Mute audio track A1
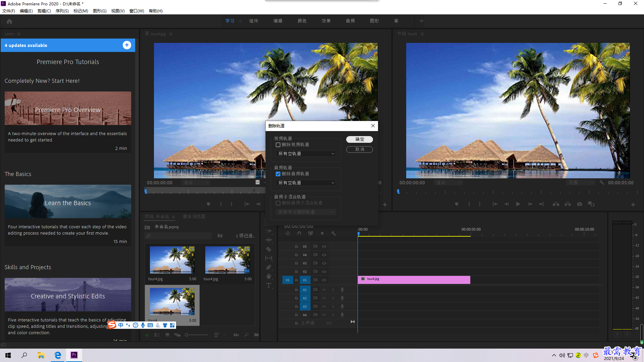644x362 pixels. coord(324,290)
